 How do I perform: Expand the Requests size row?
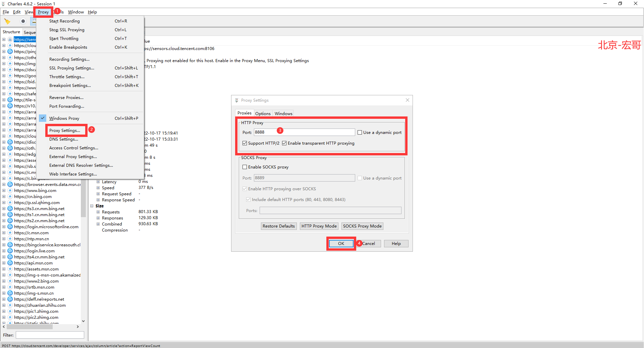point(98,212)
